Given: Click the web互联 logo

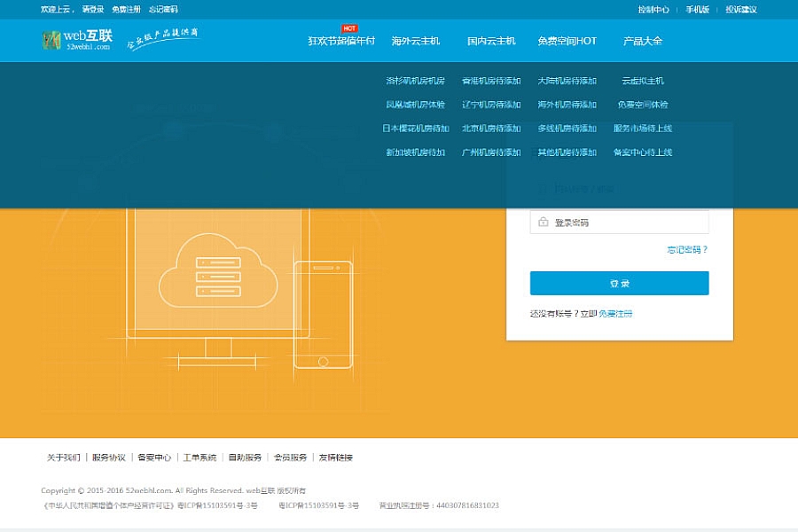Looking at the screenshot, I should pos(76,40).
